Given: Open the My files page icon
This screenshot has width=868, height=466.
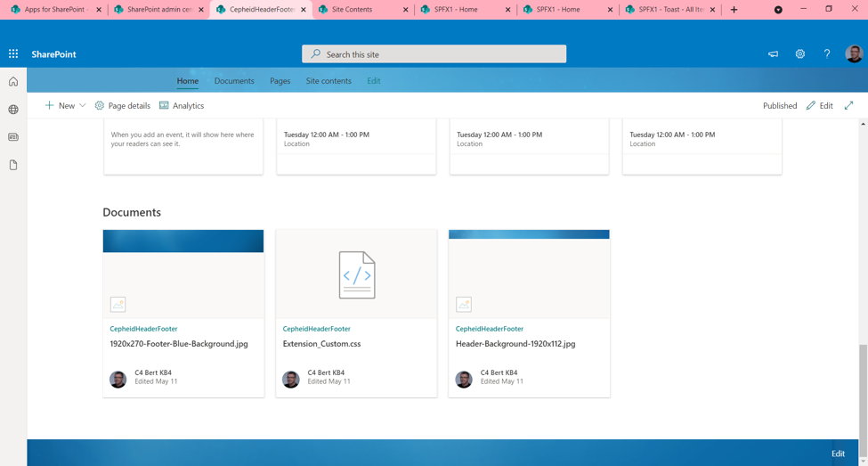Looking at the screenshot, I should (13, 165).
